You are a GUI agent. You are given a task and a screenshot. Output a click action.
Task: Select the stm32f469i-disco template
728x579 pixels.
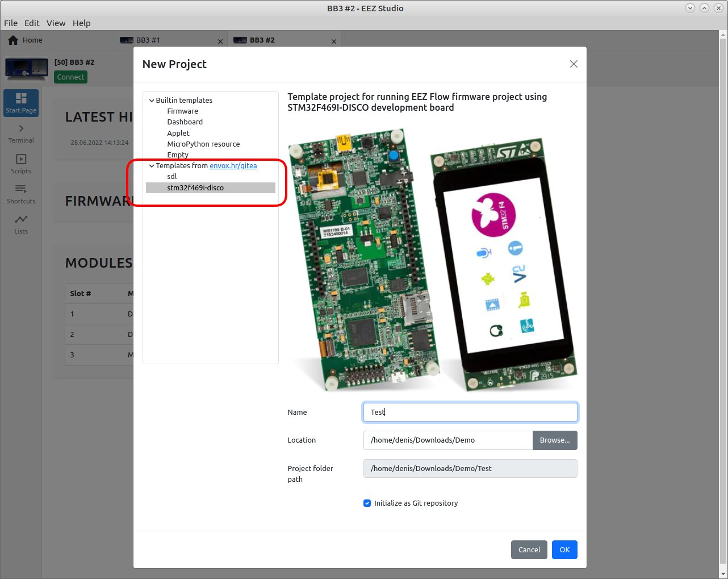coord(211,188)
